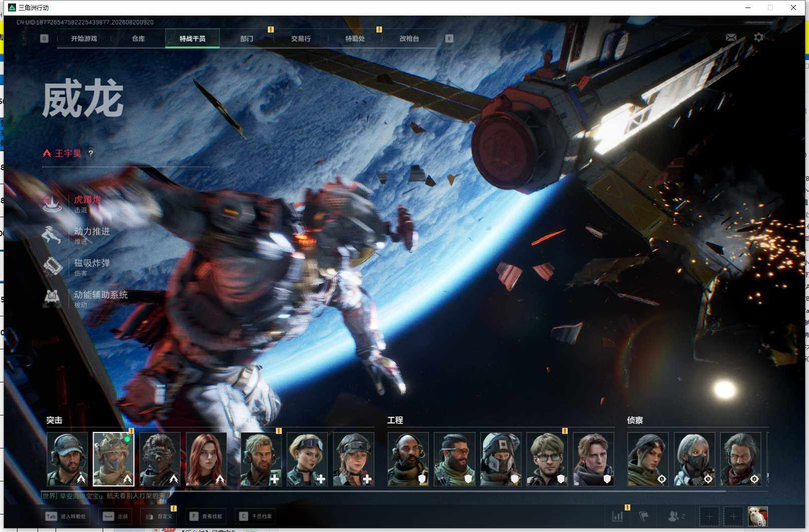Click the 突击 assault class label
Image resolution: width=809 pixels, height=532 pixels.
pyautogui.click(x=54, y=420)
